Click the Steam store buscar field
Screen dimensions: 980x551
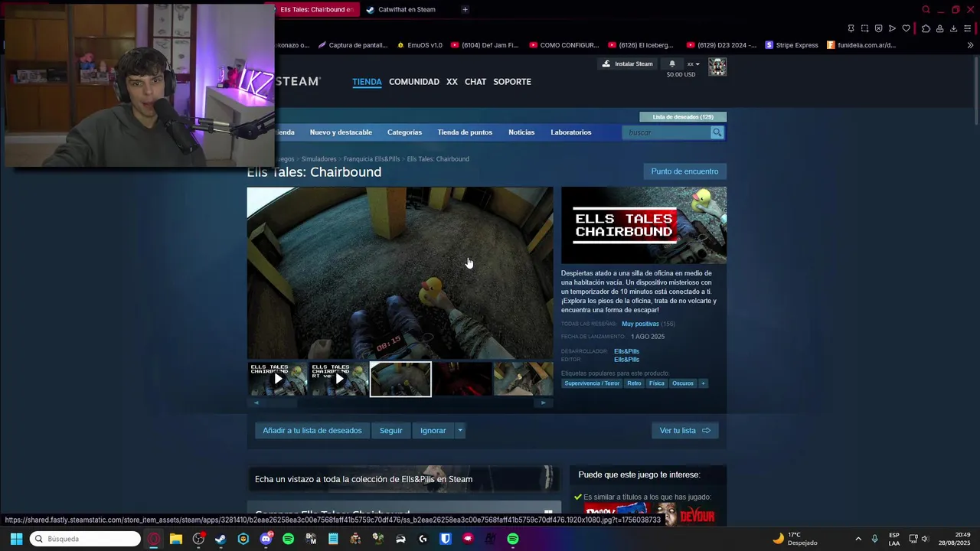(667, 132)
